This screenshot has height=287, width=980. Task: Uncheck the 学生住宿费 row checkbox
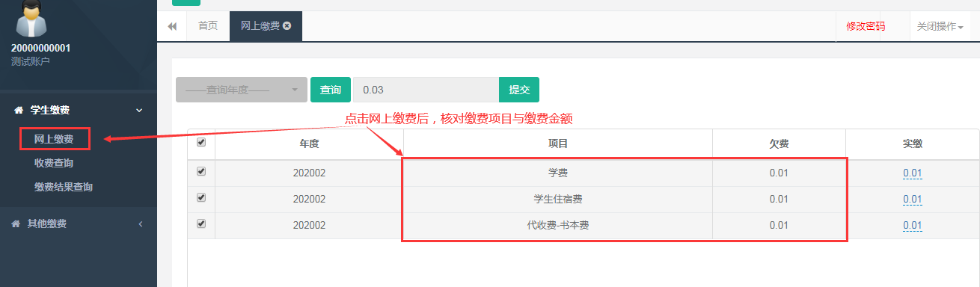pyautogui.click(x=200, y=197)
